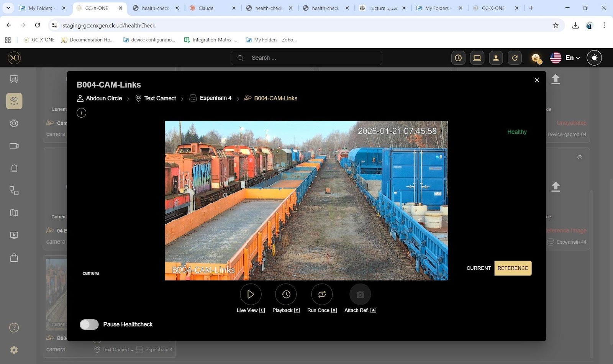Enable the Pause Healthcheck toggle
This screenshot has height=364, width=613.
pyautogui.click(x=89, y=325)
